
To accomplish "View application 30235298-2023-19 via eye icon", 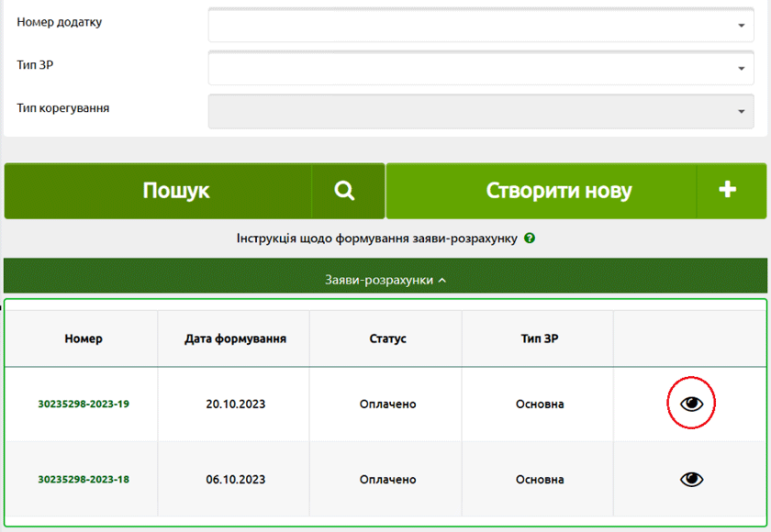I will (691, 404).
